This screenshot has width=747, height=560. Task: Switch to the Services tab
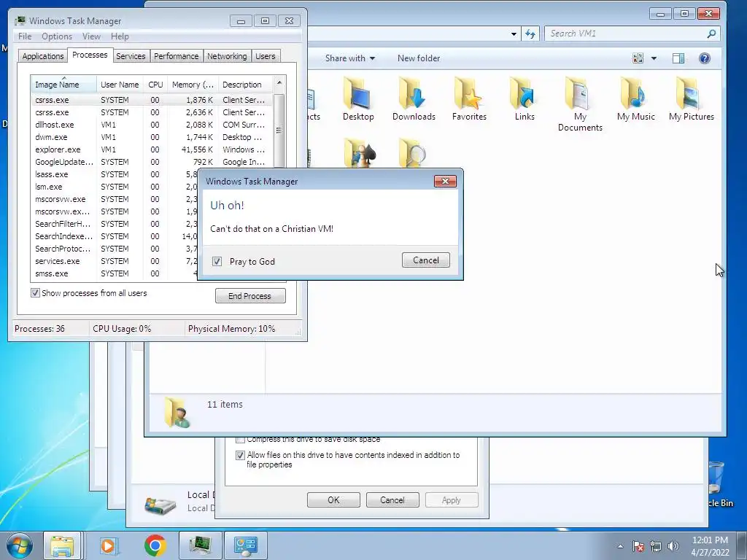[x=131, y=56]
